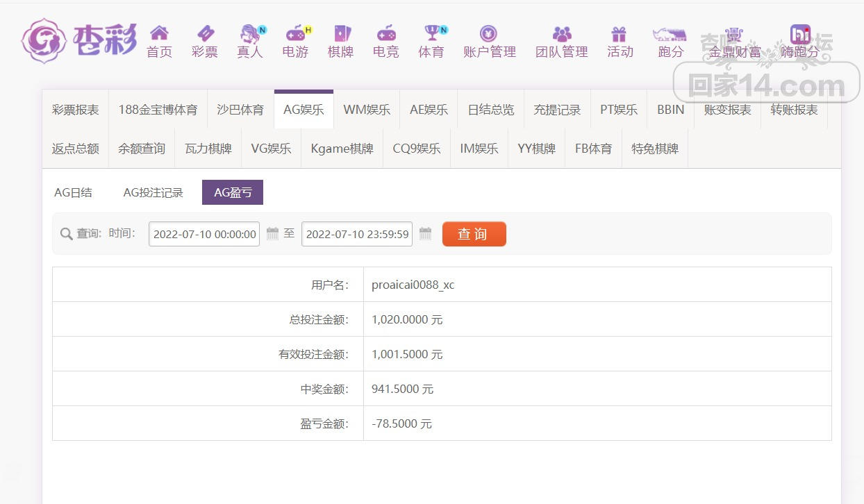Open the AG投注记录 sub-tab
The height and width of the screenshot is (504, 864).
pyautogui.click(x=153, y=193)
